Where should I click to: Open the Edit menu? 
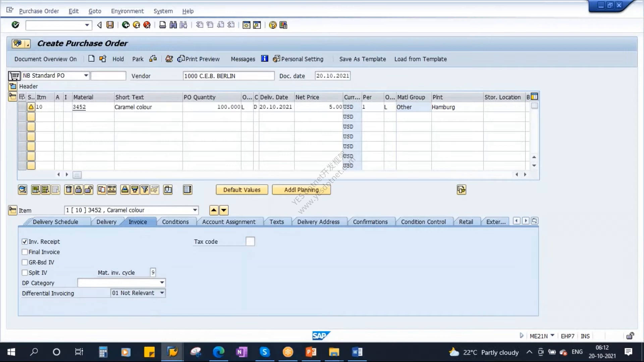coord(73,11)
